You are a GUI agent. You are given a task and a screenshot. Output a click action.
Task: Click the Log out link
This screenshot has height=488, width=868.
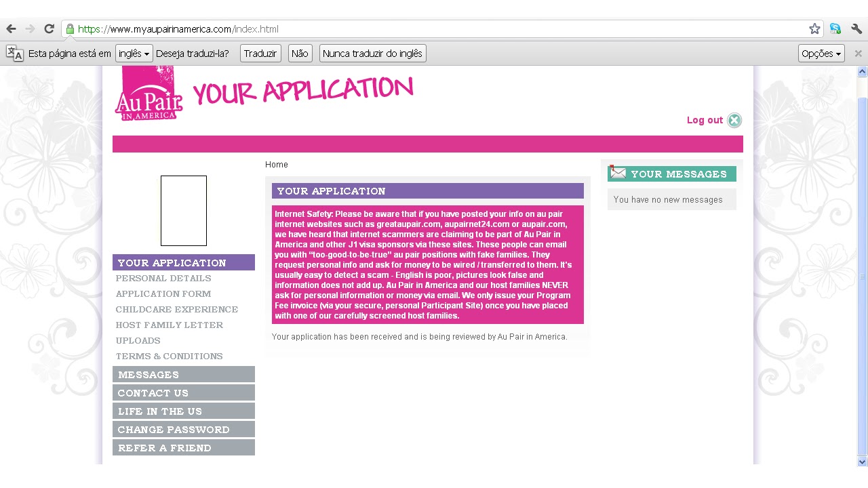coord(705,120)
